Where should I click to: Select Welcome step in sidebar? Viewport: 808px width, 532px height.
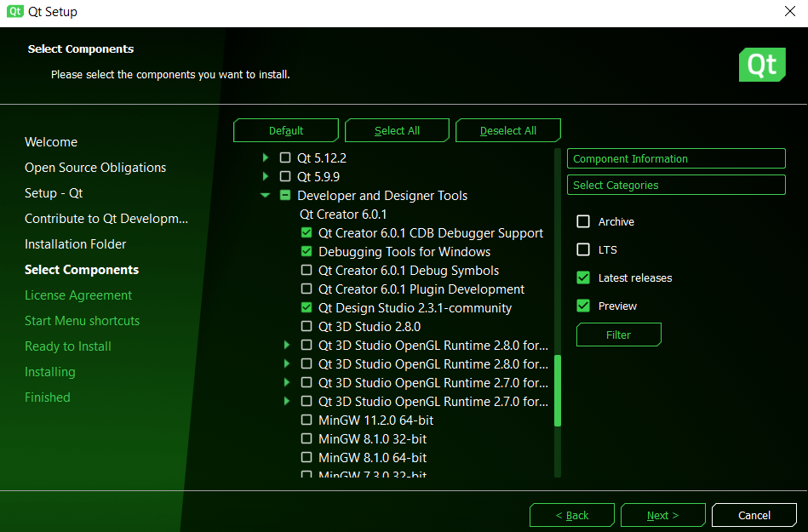tap(51, 141)
